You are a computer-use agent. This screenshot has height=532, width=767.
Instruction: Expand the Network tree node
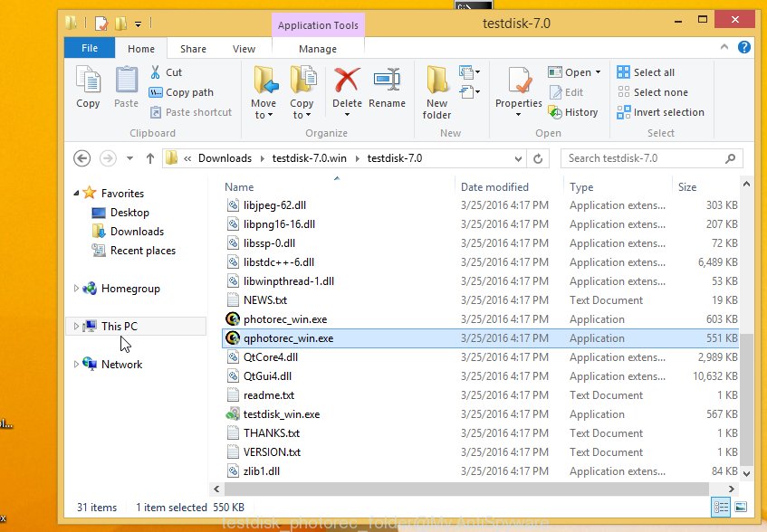[76, 364]
